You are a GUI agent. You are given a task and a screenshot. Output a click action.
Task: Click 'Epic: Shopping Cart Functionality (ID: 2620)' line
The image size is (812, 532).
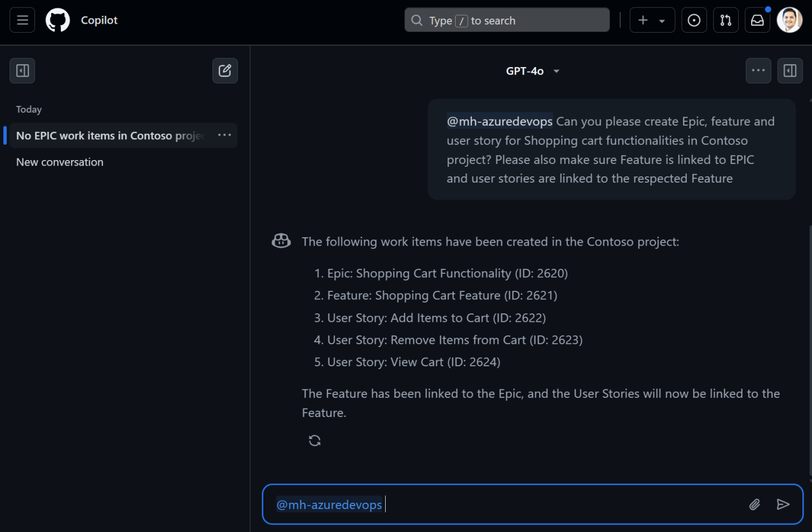pyautogui.click(x=447, y=273)
